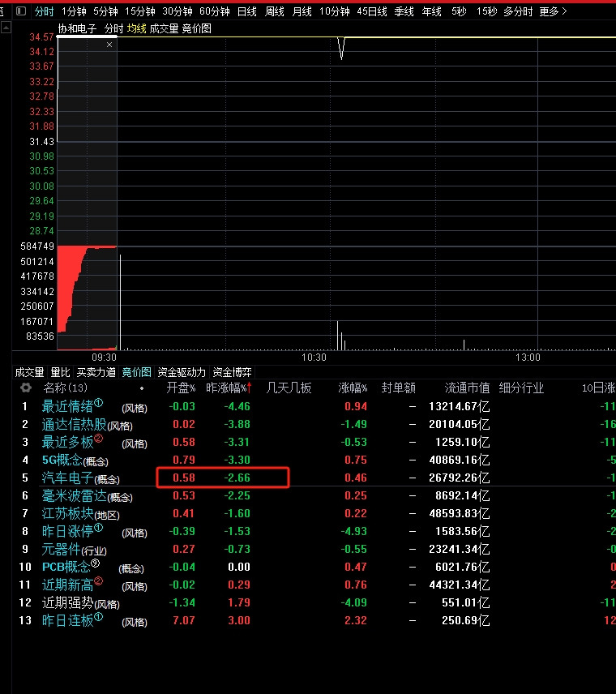Open the 资金博弈 tab
This screenshot has width=616, height=694.
point(233,372)
